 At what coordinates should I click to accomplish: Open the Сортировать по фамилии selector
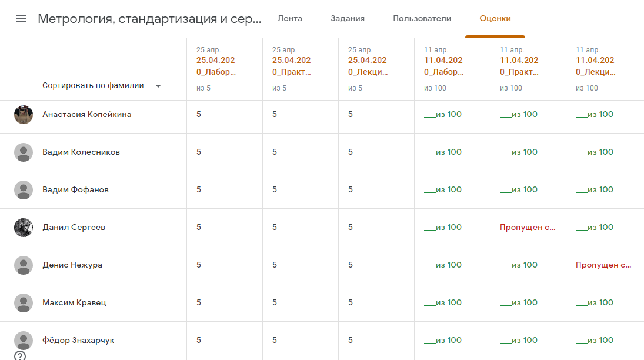click(93, 85)
